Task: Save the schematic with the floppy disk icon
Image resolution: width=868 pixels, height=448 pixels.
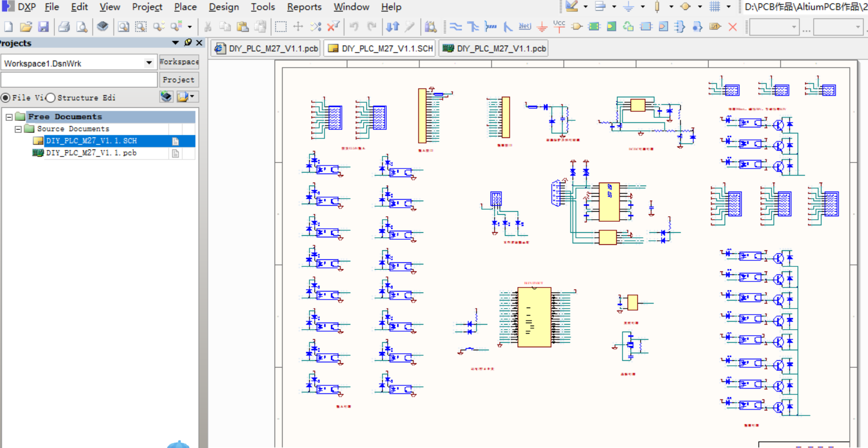Action: [x=44, y=27]
